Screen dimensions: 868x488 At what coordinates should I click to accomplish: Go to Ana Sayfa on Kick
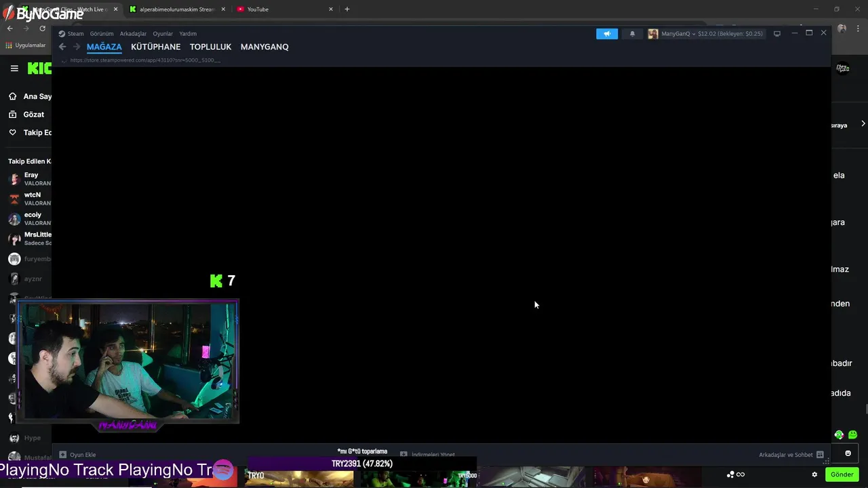coord(31,96)
